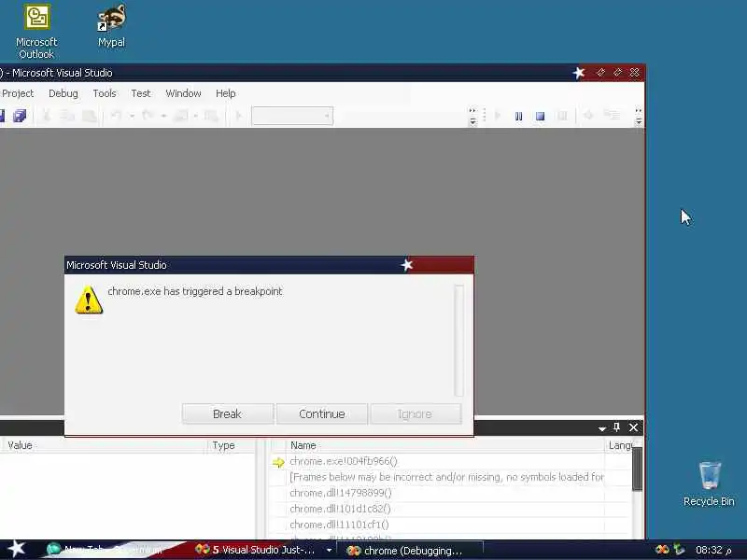This screenshot has width=747, height=560.
Task: Select the chrome.dll!14798899() stack frame
Action: (340, 493)
